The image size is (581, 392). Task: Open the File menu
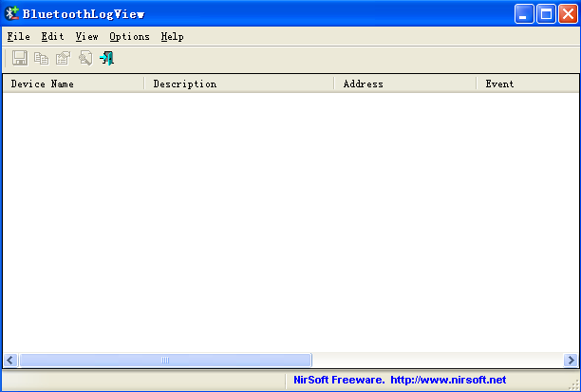(x=18, y=36)
